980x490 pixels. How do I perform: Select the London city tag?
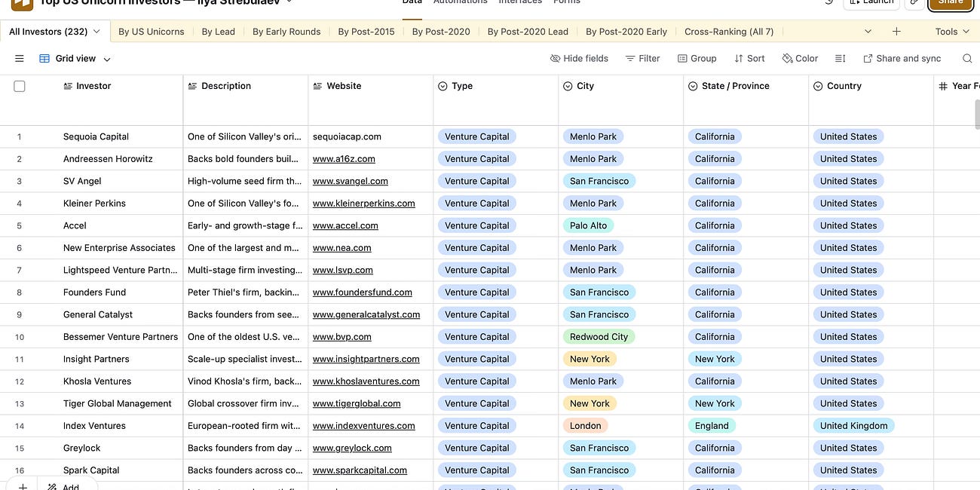point(586,426)
